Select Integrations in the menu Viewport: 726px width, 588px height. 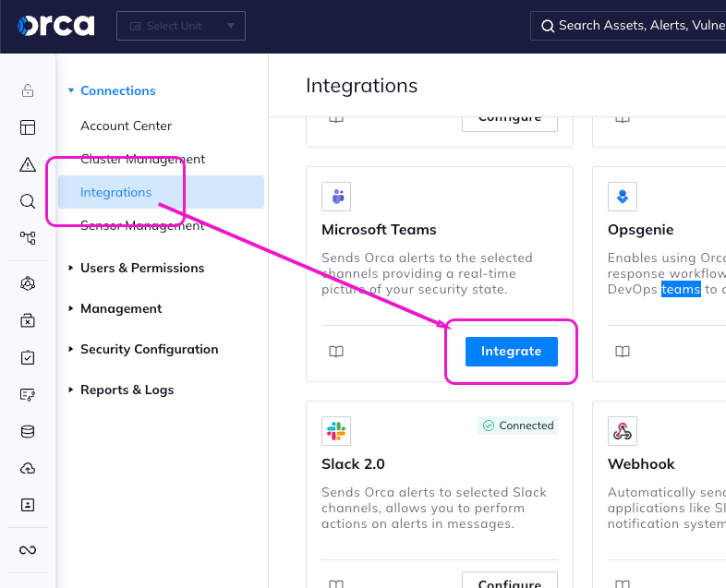tap(161, 192)
